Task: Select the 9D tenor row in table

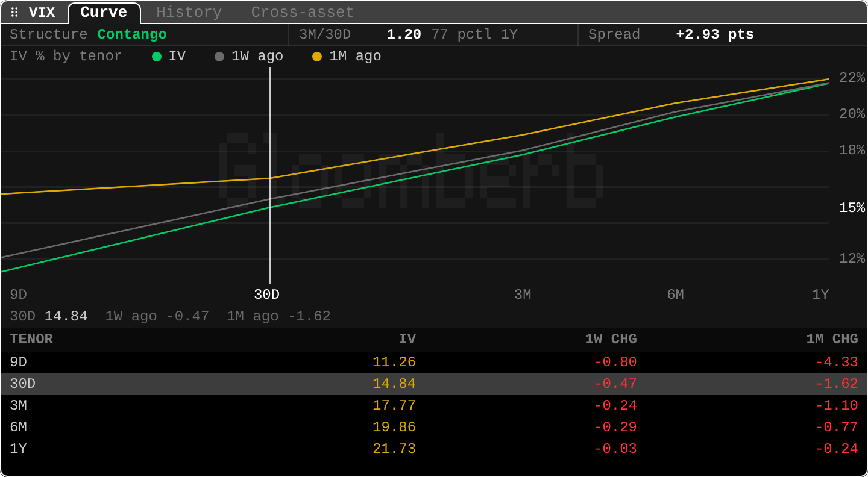Action: (434, 363)
